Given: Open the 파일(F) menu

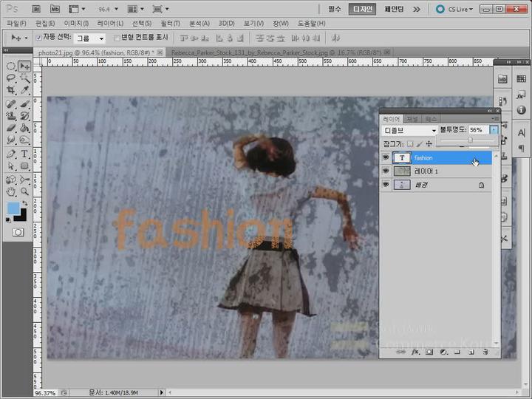Looking at the screenshot, I should (x=16, y=24).
